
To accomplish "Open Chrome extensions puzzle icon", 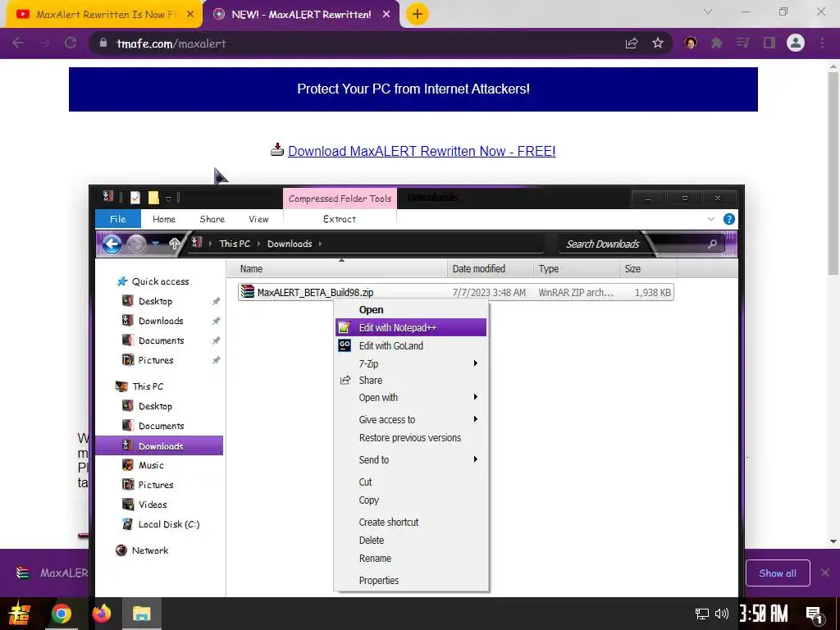I will (x=717, y=43).
